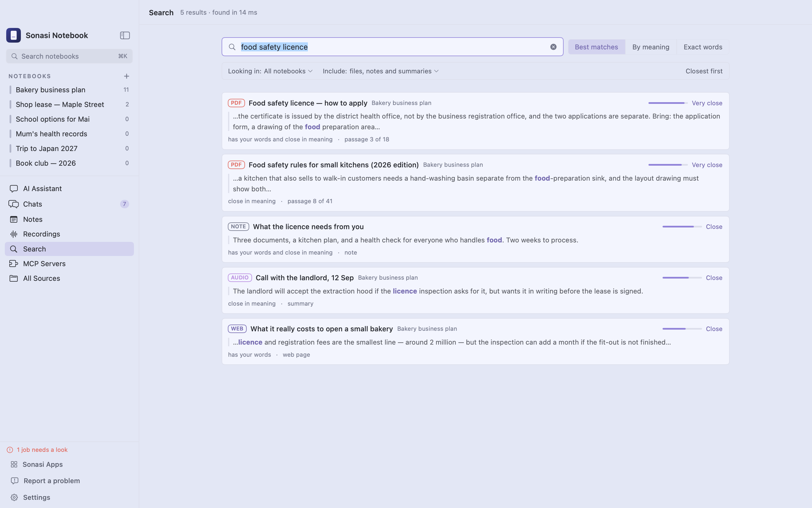812x508 pixels.
Task: Switch to Exact words mode
Action: [703, 47]
